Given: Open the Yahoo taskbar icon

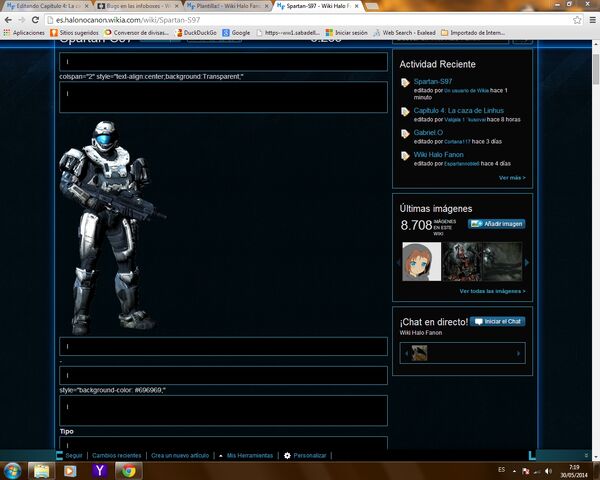Looking at the screenshot, I should point(99,471).
